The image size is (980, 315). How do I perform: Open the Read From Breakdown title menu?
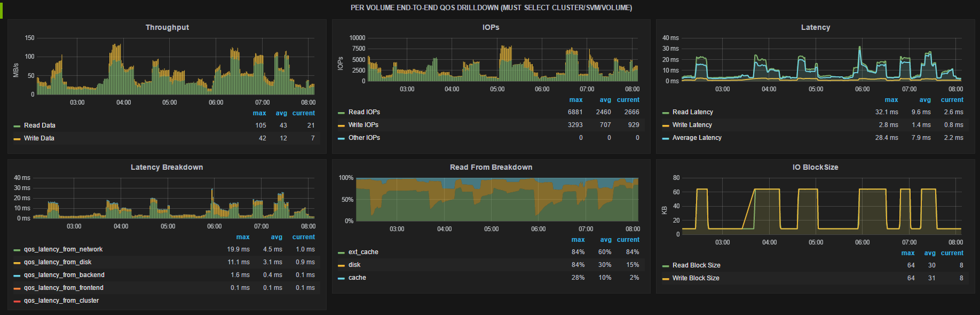pyautogui.click(x=491, y=167)
